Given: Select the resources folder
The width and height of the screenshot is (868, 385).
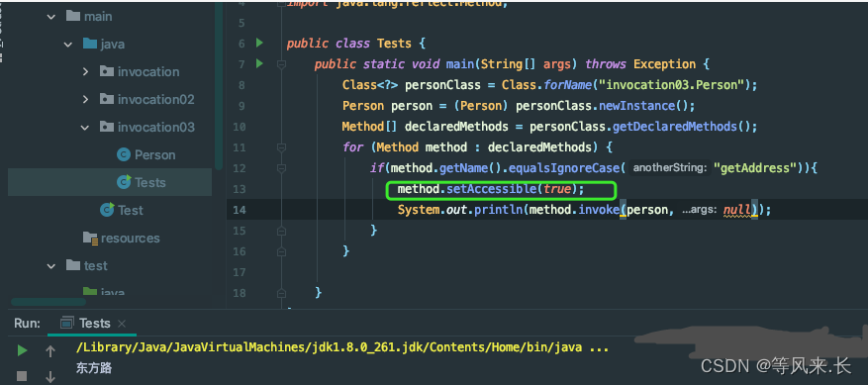Looking at the screenshot, I should 130,239.
